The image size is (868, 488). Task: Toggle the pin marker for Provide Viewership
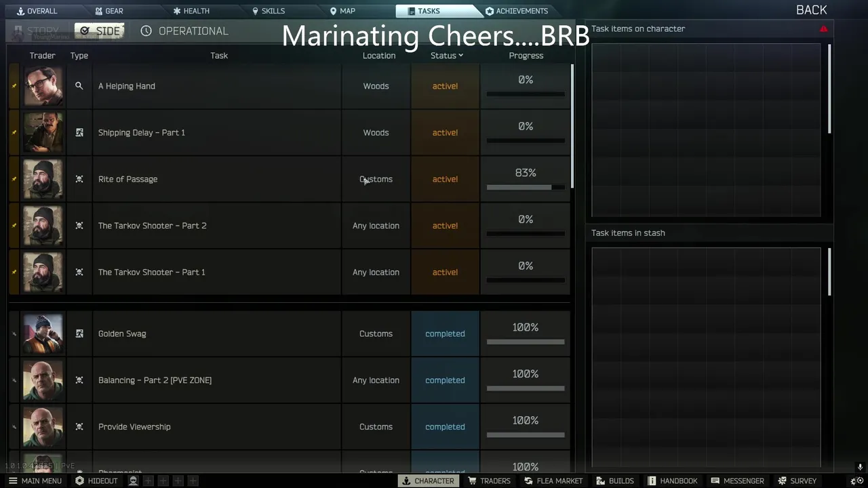pos(14,427)
